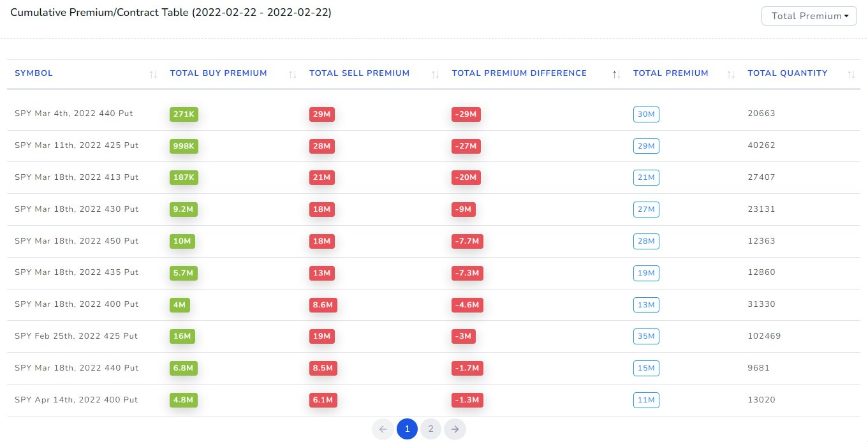
Task: Click the -7.3M premium difference badge
Action: click(x=467, y=274)
